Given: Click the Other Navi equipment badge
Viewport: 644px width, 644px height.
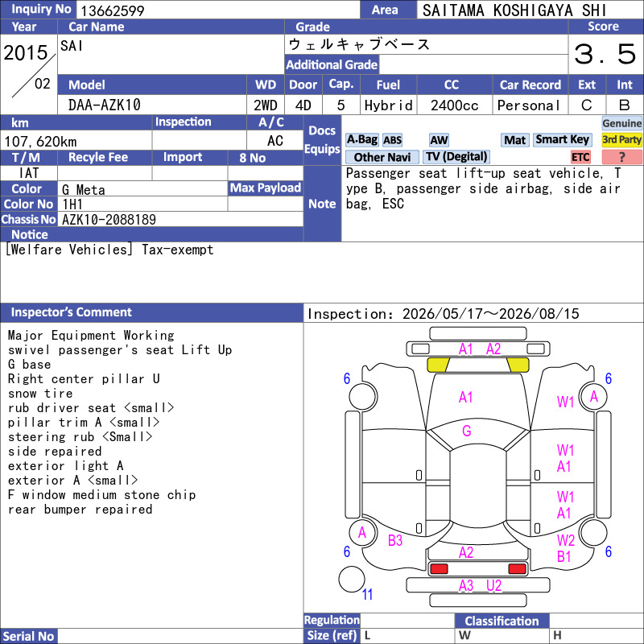Looking at the screenshot, I should (x=382, y=157).
